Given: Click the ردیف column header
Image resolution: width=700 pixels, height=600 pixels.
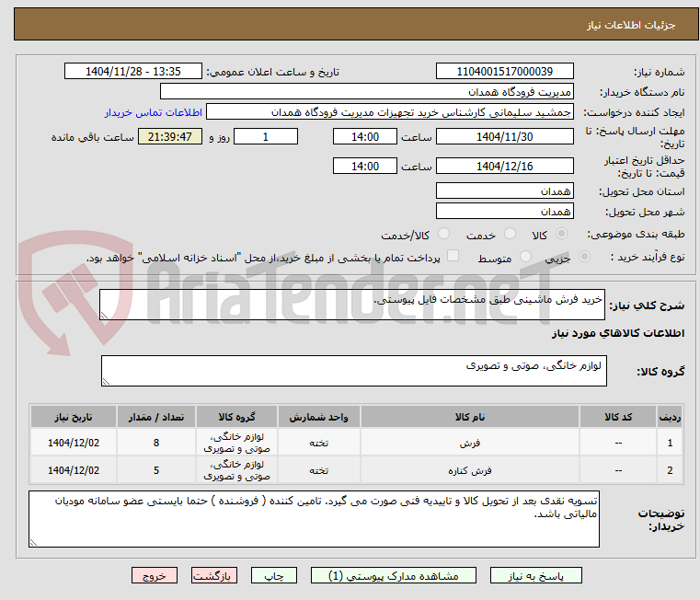Looking at the screenshot, I should pyautogui.click(x=670, y=417).
